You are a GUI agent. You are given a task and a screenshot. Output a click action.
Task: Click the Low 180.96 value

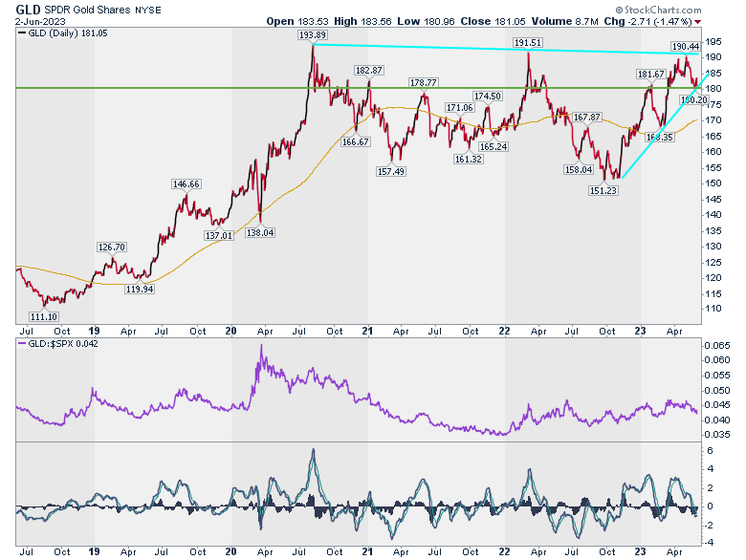(x=427, y=21)
